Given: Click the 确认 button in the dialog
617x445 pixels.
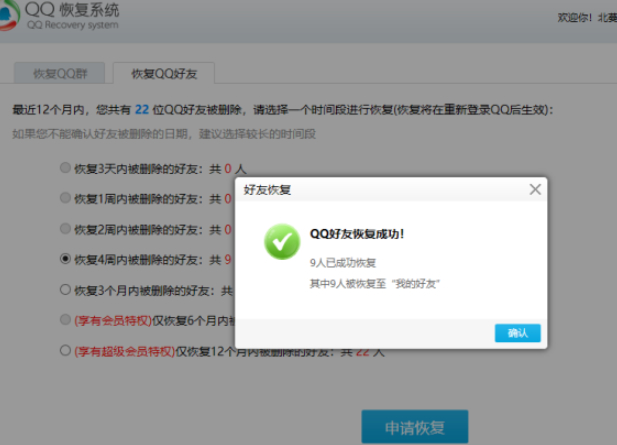Looking at the screenshot, I should click(517, 333).
